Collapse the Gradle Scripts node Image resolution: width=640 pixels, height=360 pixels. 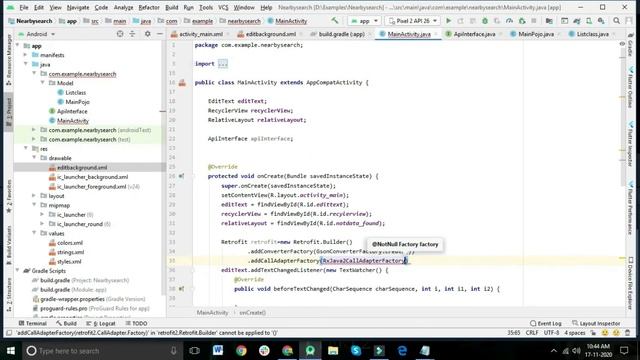[x=18, y=270]
